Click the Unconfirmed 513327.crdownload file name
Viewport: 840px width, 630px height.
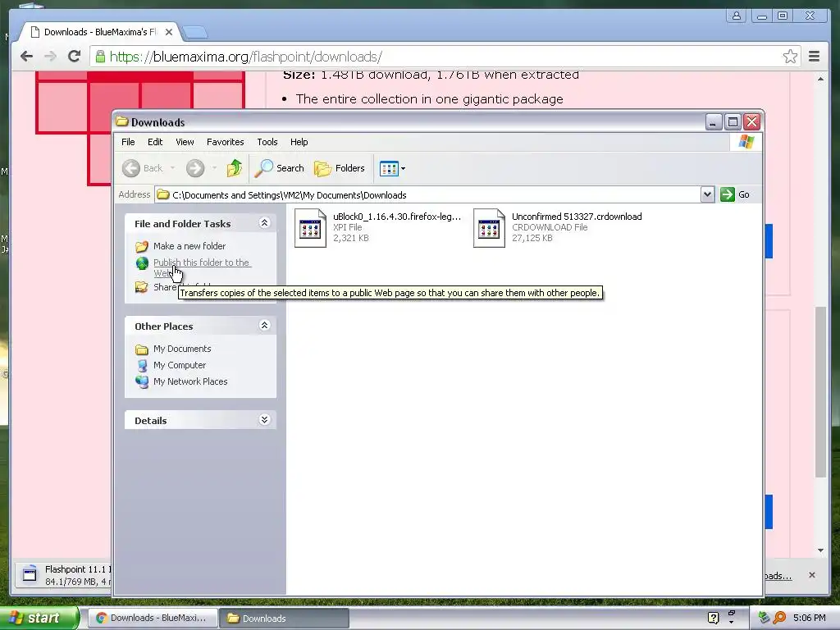(x=577, y=217)
